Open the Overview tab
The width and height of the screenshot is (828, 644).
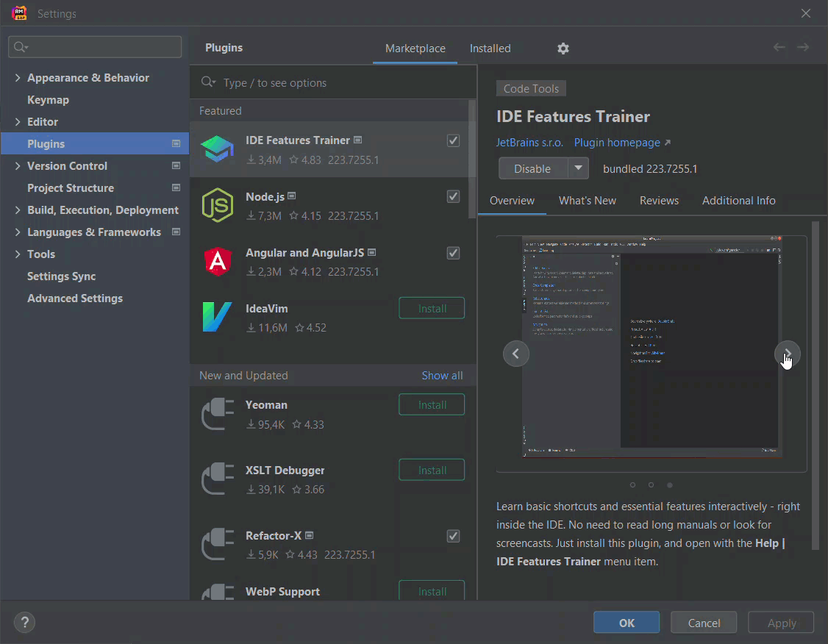tap(512, 201)
